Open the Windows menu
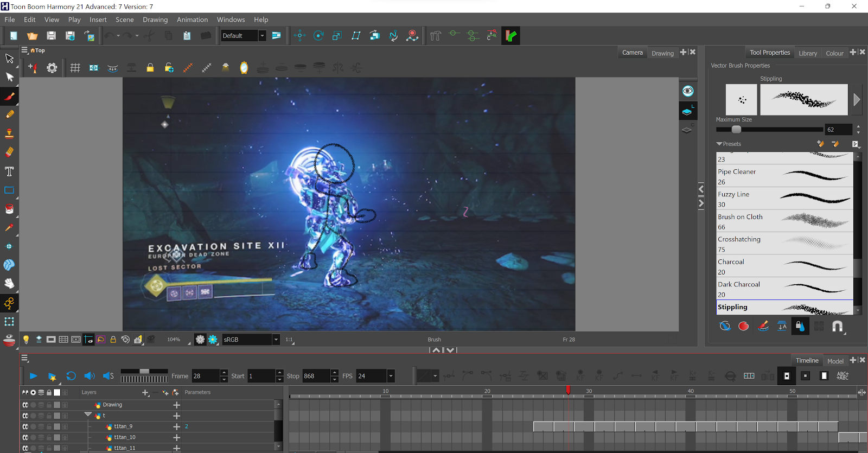This screenshot has height=453, width=868. (231, 20)
